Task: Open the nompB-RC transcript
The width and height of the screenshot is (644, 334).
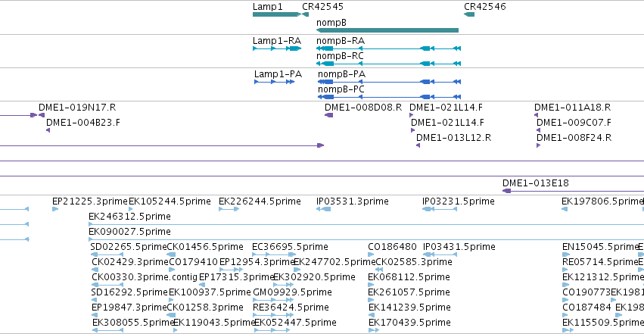Action: (388, 64)
